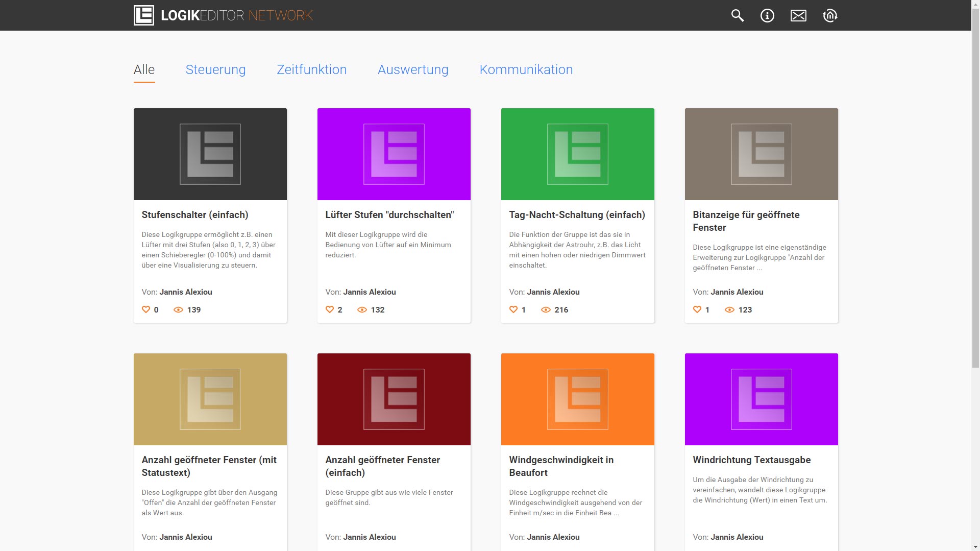Click author Jannis Alexiou on Tag-Nacht-Schaltung card
The image size is (980, 551).
[553, 292]
